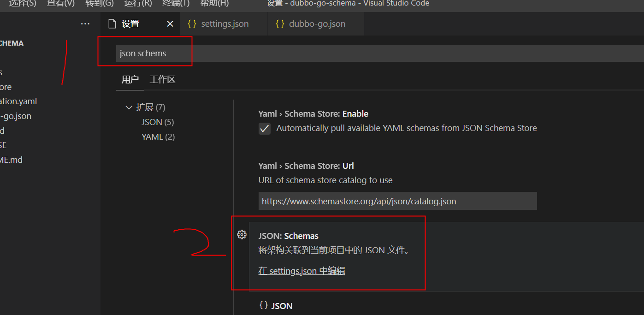Open the 运行(R) menu
This screenshot has height=315, width=644.
(x=138, y=3)
